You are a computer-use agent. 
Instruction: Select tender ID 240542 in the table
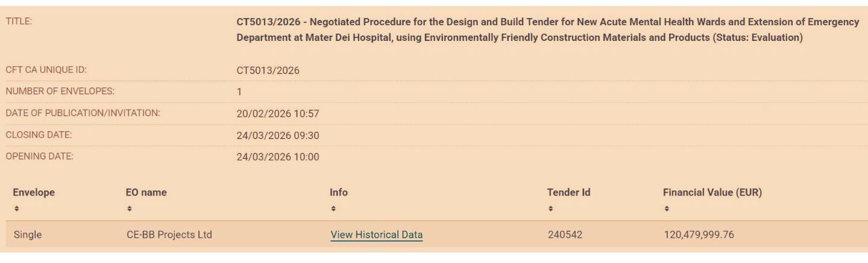(565, 235)
